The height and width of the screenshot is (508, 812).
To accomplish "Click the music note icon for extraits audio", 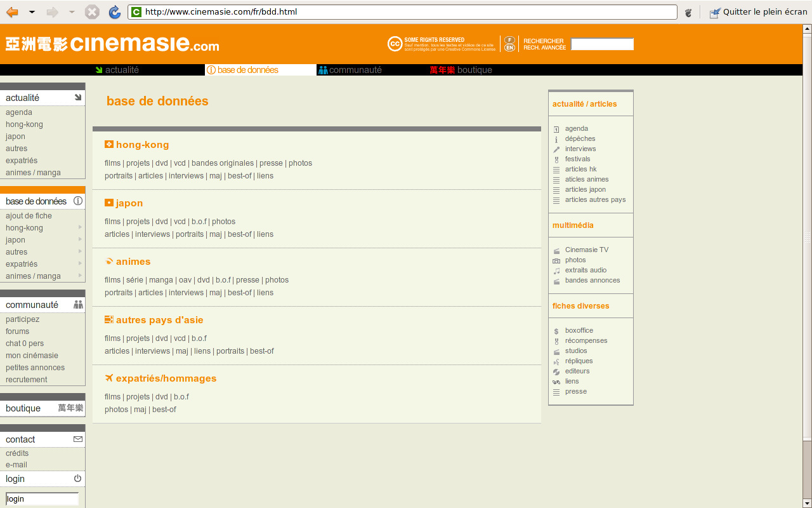I will 556,271.
